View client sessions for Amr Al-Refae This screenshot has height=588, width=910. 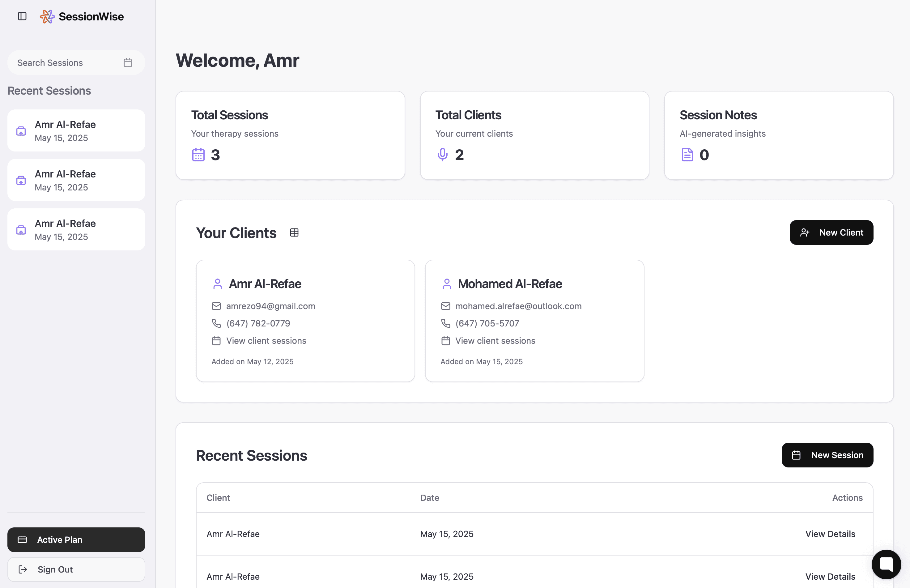266,341
